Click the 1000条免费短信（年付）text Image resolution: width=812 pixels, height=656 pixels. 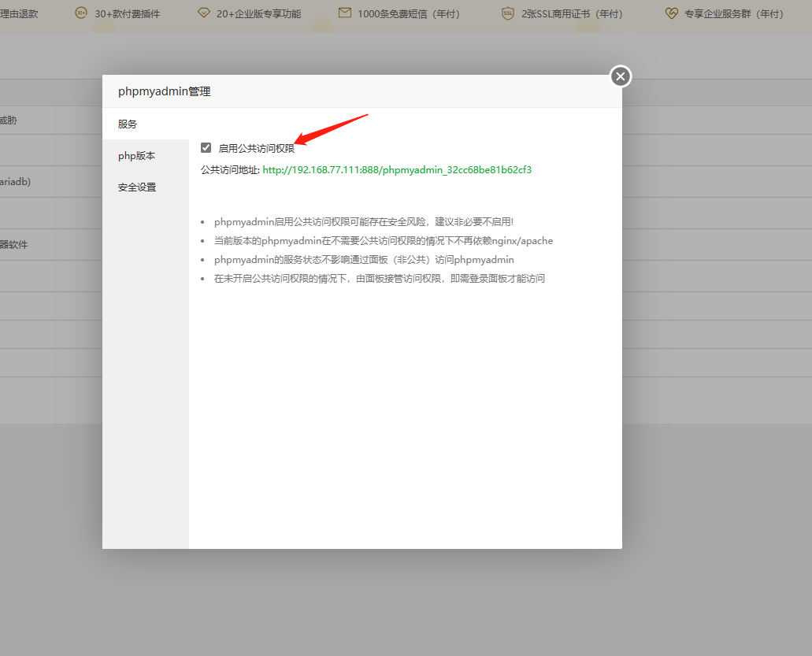(409, 14)
